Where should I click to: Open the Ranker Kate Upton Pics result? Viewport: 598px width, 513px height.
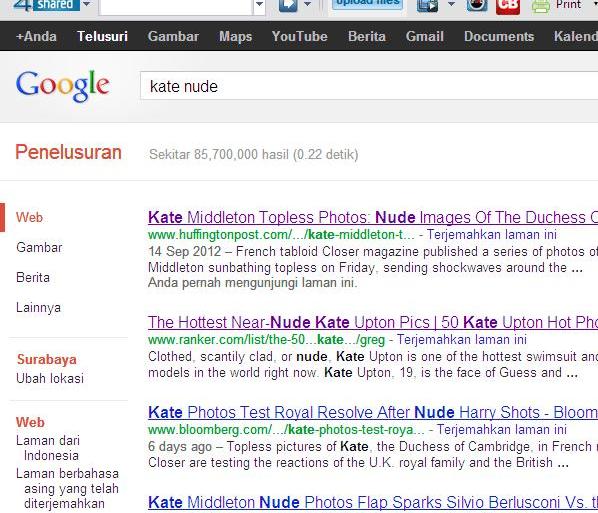[373, 323]
